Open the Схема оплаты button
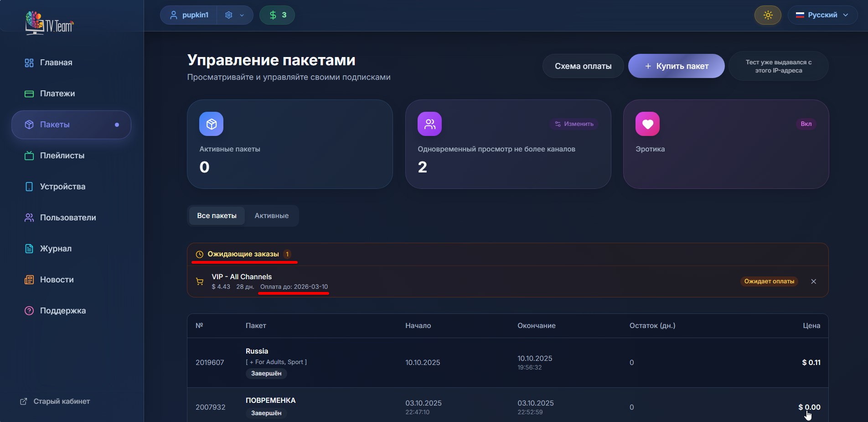Image resolution: width=868 pixels, height=422 pixels. [x=583, y=66]
